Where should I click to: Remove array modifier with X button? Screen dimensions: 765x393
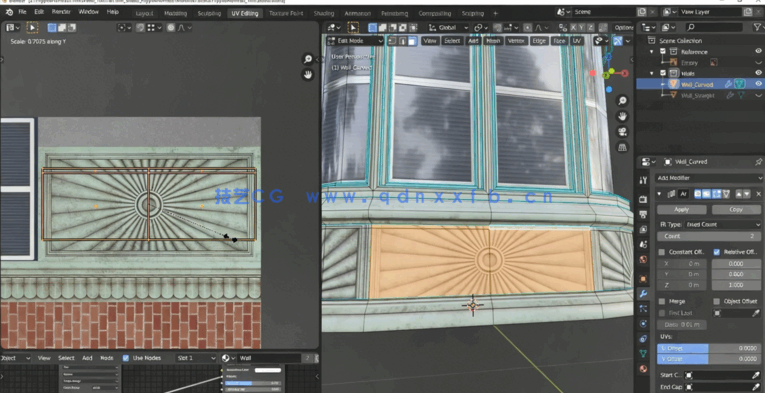point(758,194)
